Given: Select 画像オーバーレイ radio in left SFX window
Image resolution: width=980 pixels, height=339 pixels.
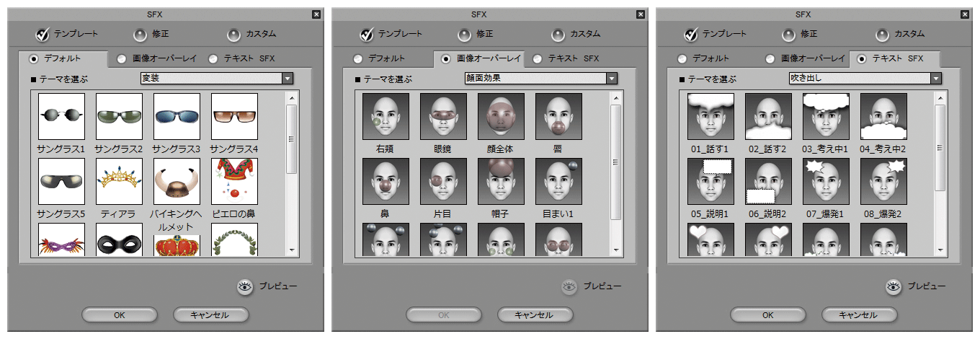Looking at the screenshot, I should click(122, 59).
